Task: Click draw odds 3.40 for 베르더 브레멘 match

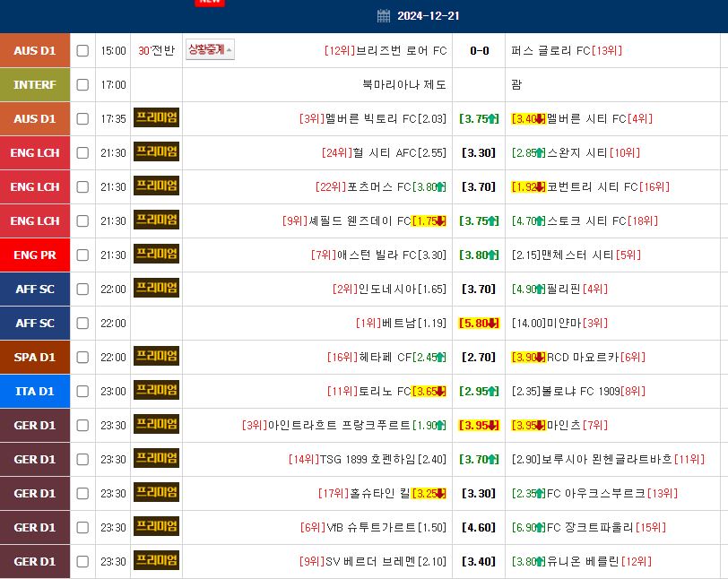Action: pos(479,561)
